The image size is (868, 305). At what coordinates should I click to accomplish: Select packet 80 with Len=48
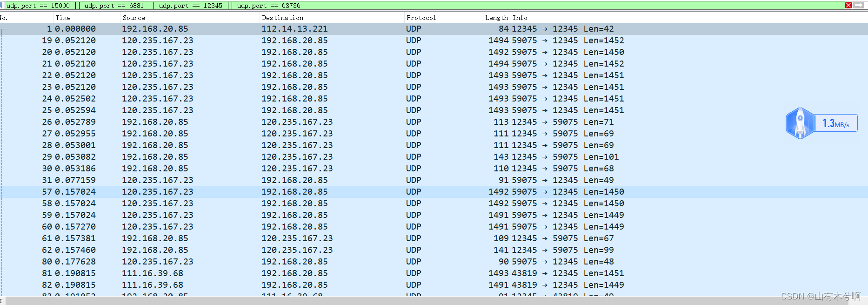tap(434, 262)
